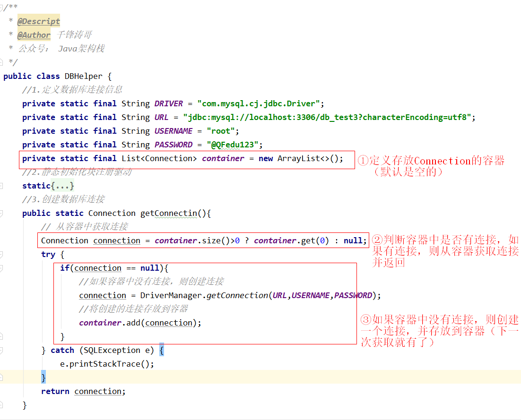The height and width of the screenshot is (420, 521).
Task: Collapse the if(connection == null) block fold marker
Action: [2, 268]
